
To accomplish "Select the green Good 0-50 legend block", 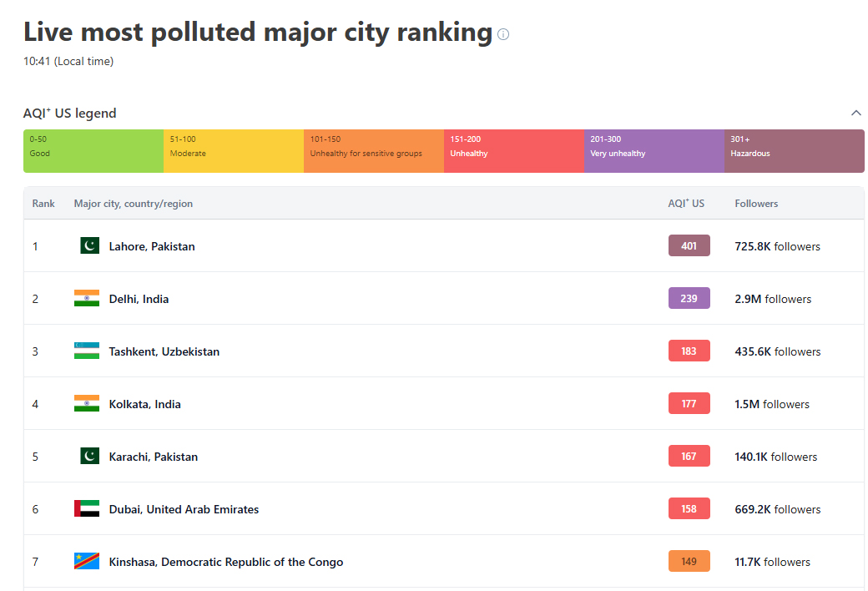I will click(93, 151).
